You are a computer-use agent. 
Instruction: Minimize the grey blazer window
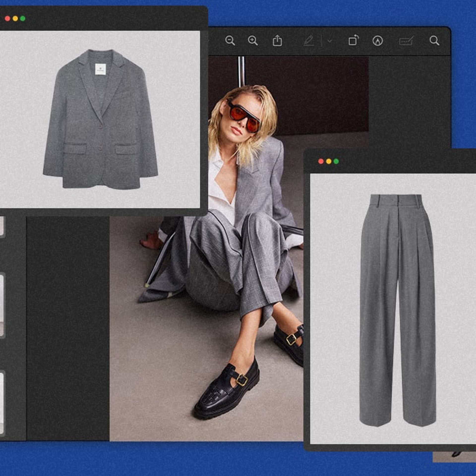(15, 19)
